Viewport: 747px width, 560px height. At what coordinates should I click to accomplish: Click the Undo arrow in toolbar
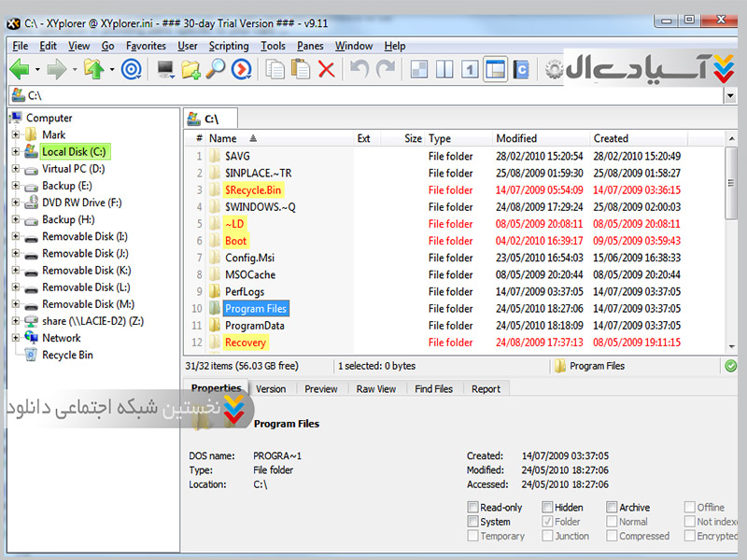[x=359, y=69]
